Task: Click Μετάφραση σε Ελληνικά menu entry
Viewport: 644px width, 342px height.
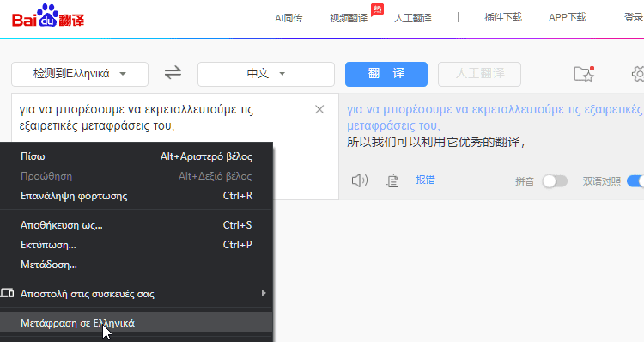Action: (x=137, y=323)
